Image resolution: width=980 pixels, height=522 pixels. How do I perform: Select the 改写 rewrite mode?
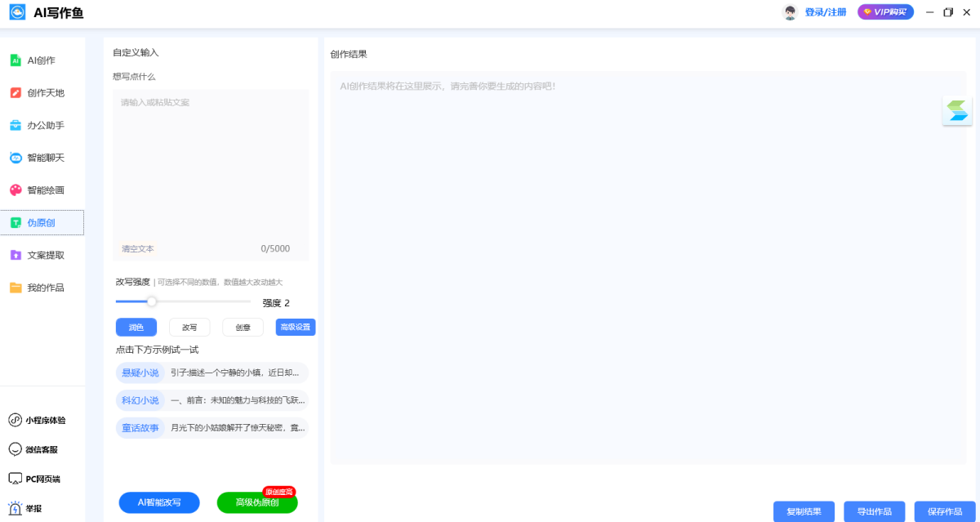189,328
